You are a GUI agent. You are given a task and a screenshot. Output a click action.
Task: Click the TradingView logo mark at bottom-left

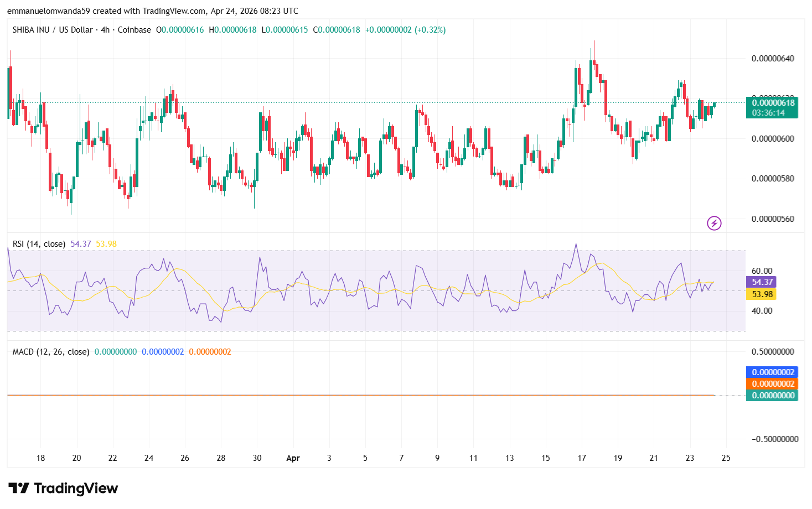pos(19,488)
